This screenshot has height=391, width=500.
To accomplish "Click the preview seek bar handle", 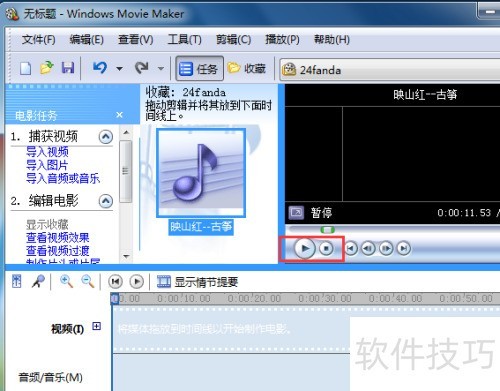I will click(327, 230).
